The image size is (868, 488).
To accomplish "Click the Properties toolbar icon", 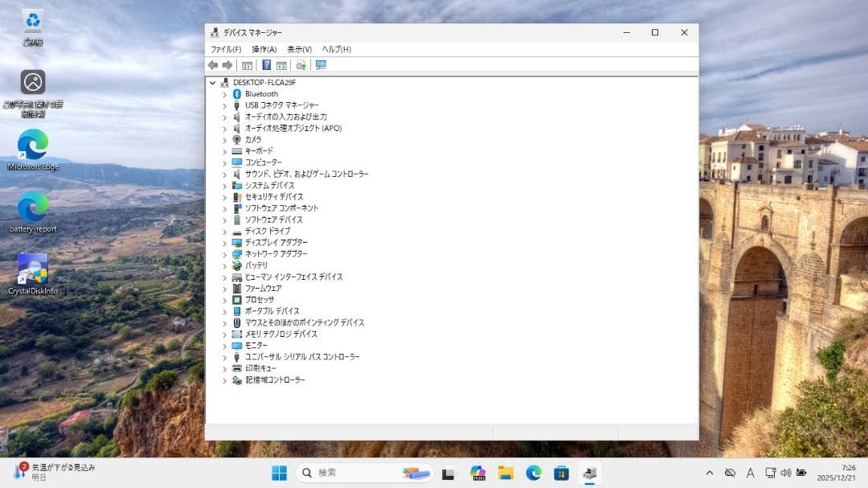I will click(280, 65).
